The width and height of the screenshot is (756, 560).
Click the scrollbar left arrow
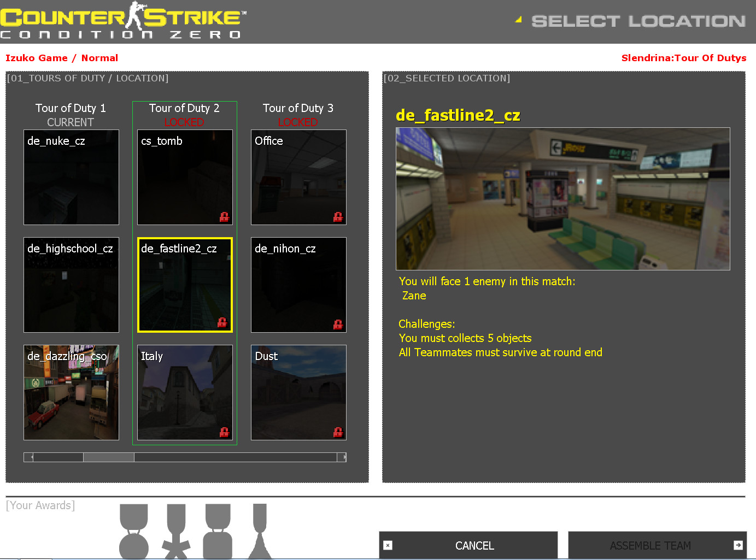coord(28,457)
